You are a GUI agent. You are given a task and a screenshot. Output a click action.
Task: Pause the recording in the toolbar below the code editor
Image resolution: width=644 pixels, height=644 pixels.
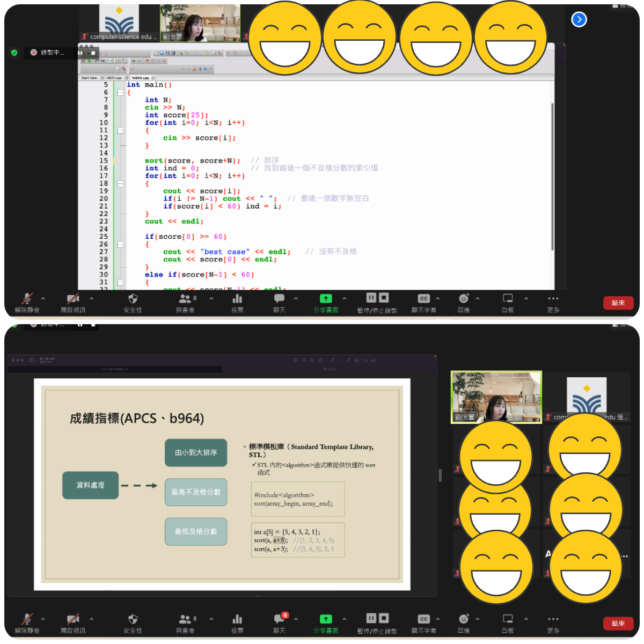371,298
